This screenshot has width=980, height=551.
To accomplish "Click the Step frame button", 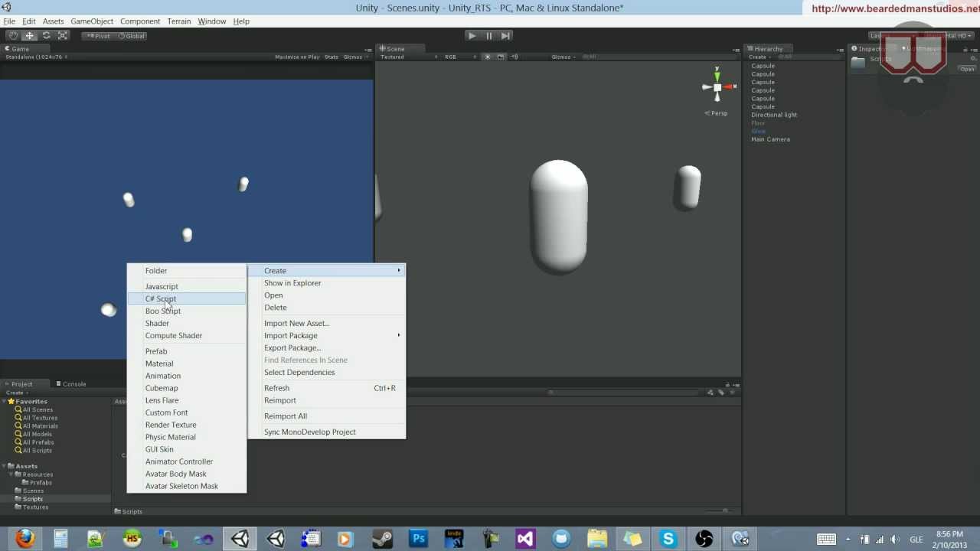I will coord(505,35).
